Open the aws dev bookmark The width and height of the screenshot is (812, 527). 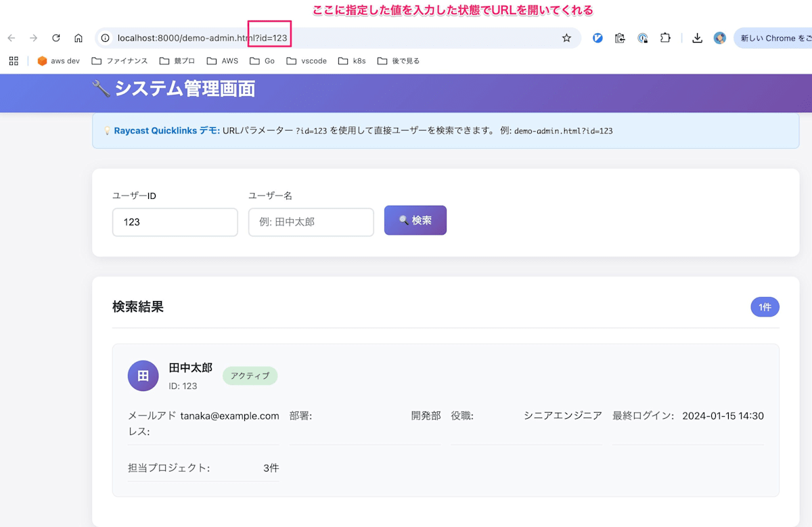pos(58,61)
